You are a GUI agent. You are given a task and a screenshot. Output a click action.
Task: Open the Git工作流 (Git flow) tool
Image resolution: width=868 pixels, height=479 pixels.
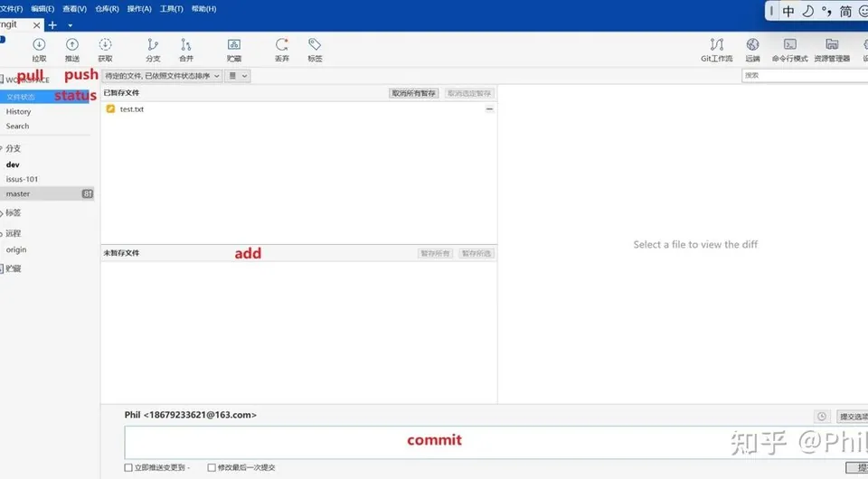coord(717,49)
